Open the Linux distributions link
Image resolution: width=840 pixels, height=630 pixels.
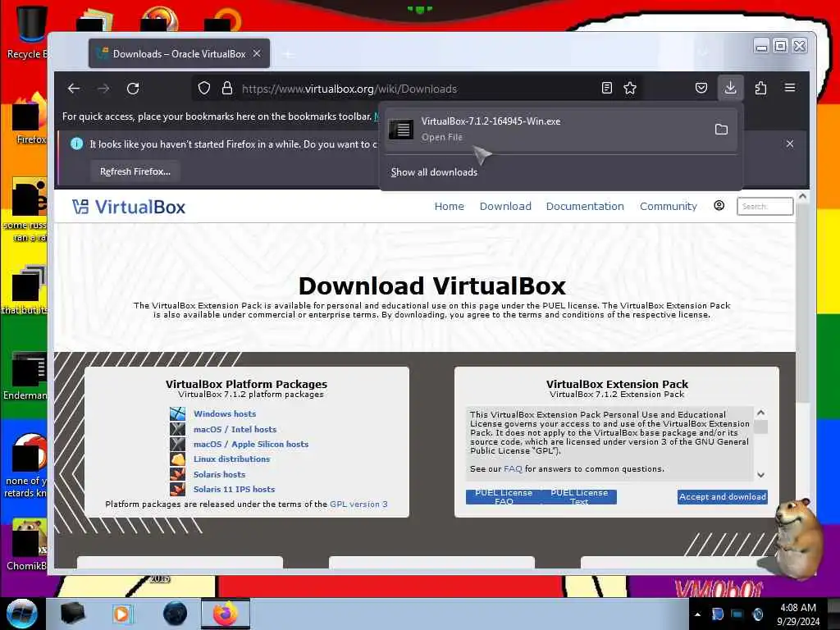(231, 459)
